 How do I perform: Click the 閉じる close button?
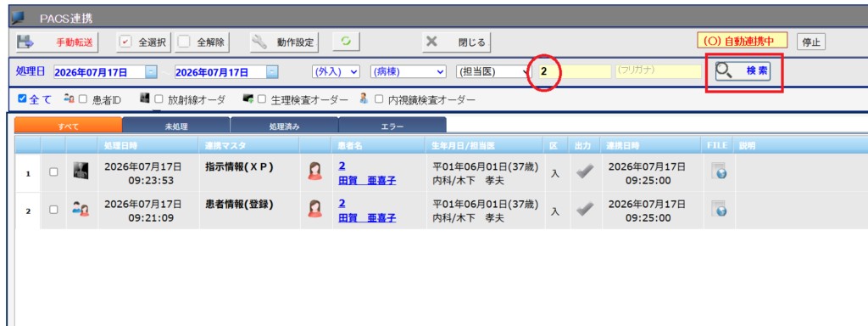[x=457, y=42]
